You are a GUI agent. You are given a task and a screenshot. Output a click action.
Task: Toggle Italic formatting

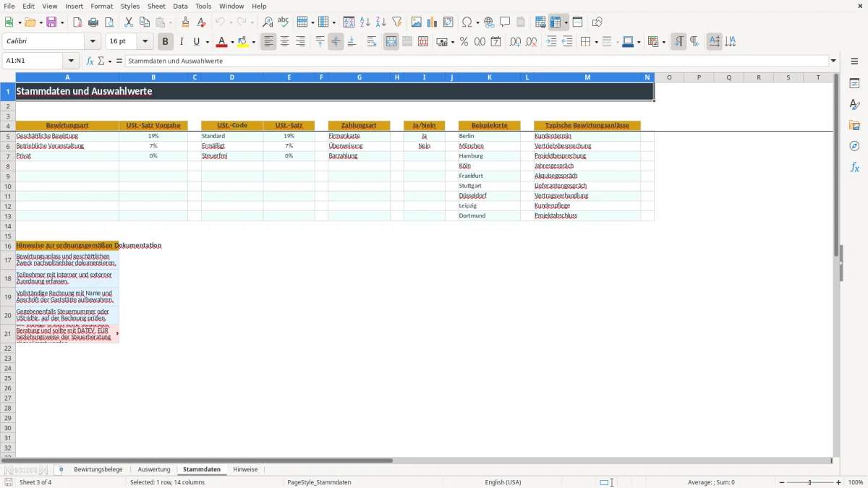point(182,42)
